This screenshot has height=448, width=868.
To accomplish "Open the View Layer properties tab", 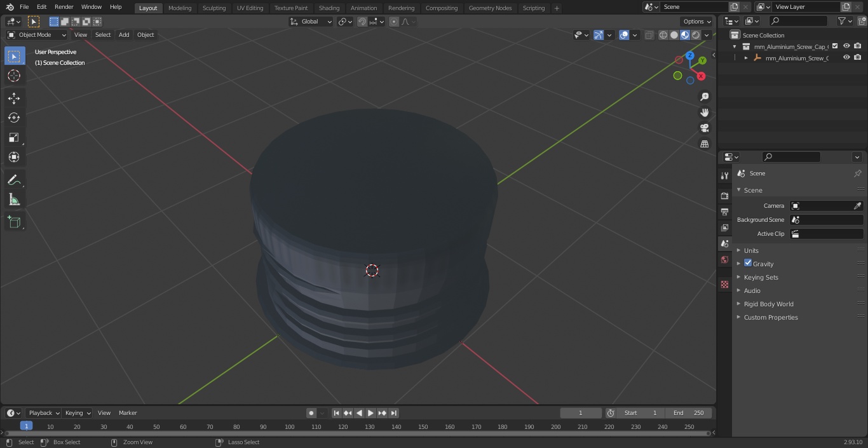I will click(724, 227).
